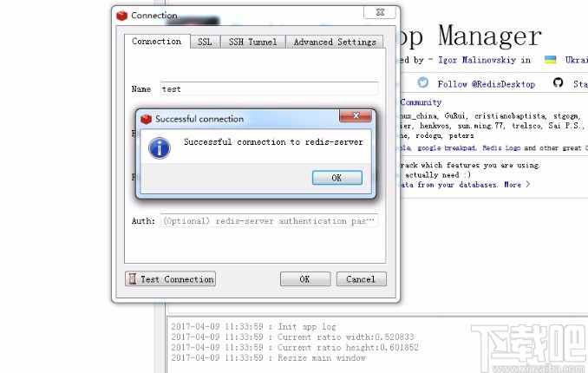Open the Igor Malinovskiy link

pos(477,60)
